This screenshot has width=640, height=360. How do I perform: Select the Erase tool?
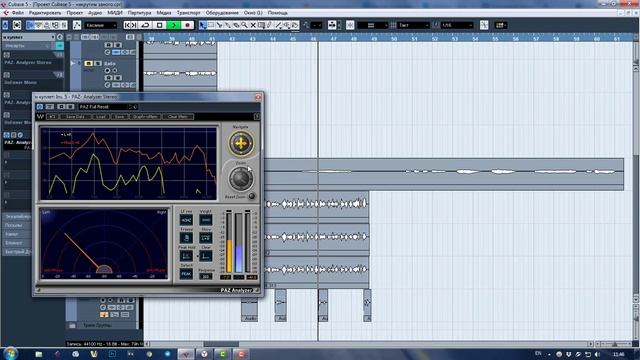click(236, 25)
